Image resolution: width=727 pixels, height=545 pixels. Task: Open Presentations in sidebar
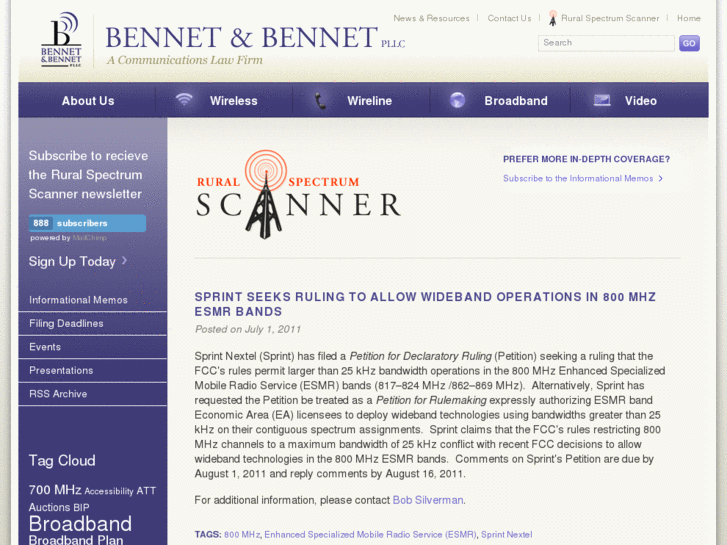[61, 371]
